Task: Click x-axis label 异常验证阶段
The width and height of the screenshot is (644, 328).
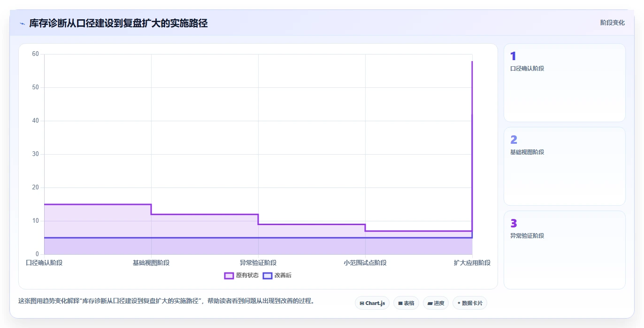Action: pos(258,263)
